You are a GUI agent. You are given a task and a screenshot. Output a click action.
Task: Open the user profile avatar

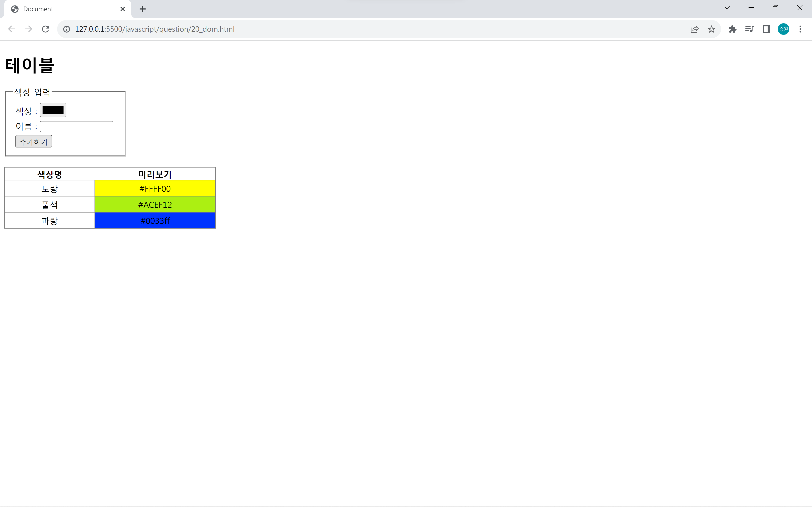point(783,29)
